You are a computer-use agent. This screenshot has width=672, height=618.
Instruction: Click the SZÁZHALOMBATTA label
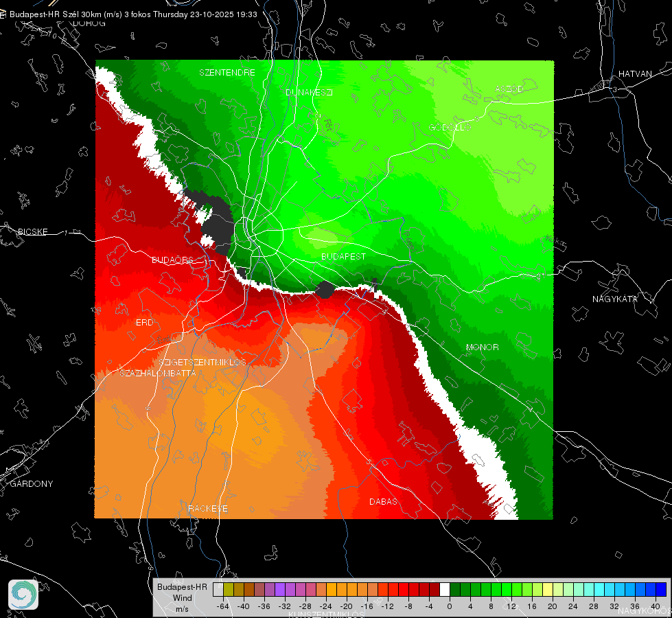coord(158,373)
